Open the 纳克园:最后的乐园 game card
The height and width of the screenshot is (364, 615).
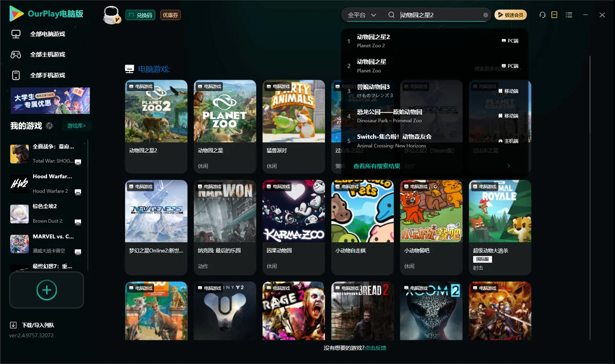coord(225,227)
